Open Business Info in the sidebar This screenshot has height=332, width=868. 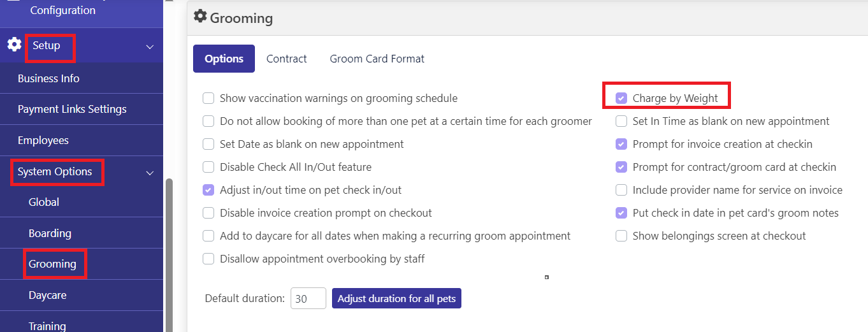click(48, 78)
